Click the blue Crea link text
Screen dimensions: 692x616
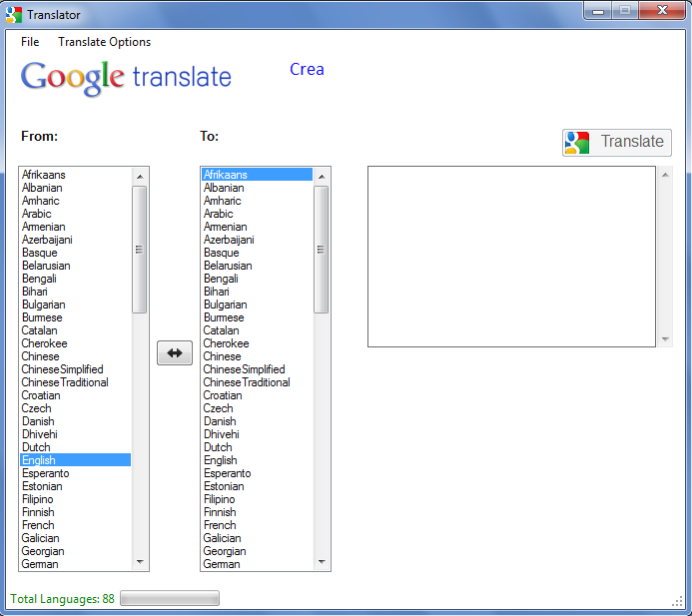(307, 69)
